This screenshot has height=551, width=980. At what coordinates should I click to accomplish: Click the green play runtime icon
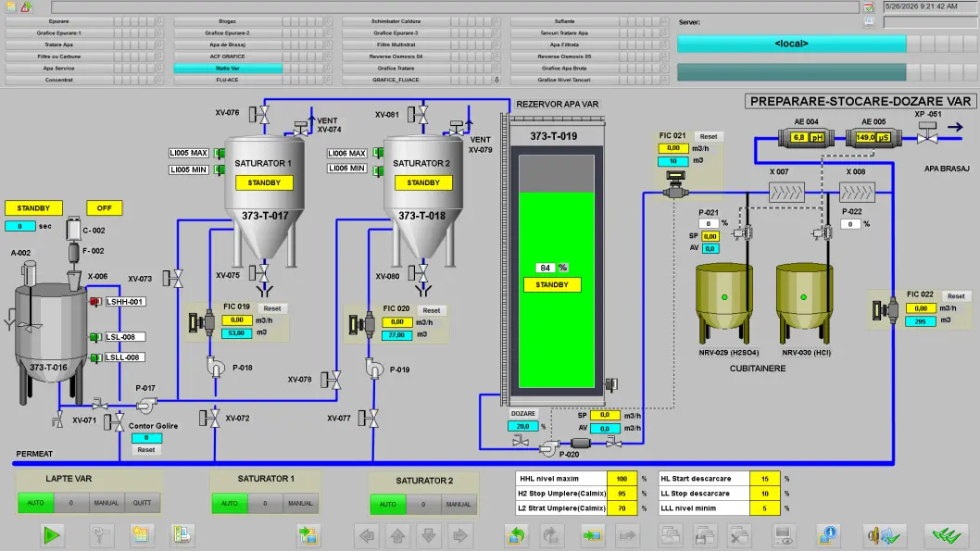click(52, 535)
